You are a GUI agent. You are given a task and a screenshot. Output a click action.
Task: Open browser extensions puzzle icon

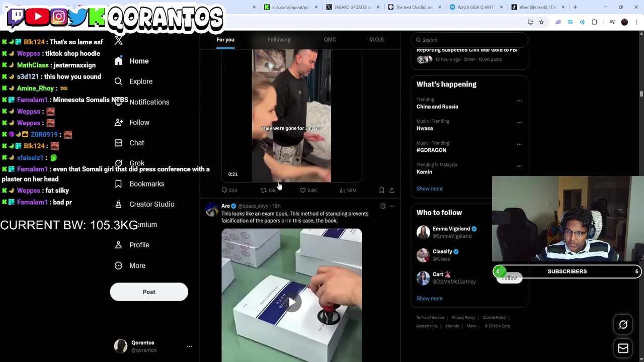click(595, 22)
